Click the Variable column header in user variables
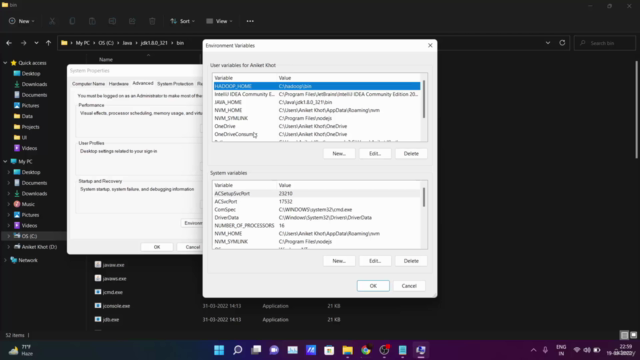The height and width of the screenshot is (360, 640). (x=245, y=78)
